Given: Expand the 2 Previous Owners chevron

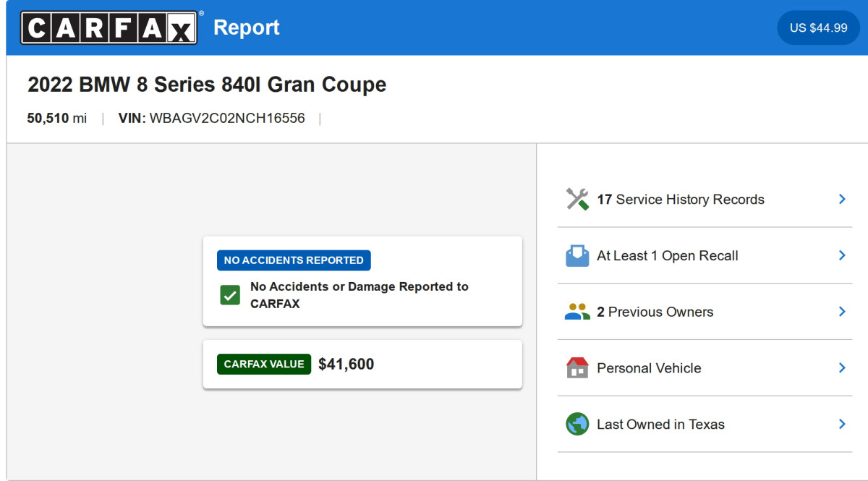Looking at the screenshot, I should click(842, 312).
